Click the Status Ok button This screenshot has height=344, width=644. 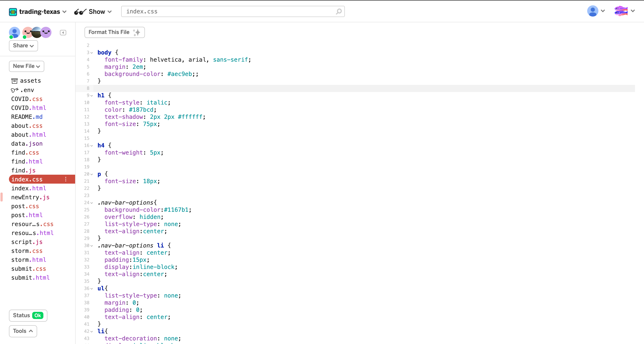coord(28,316)
